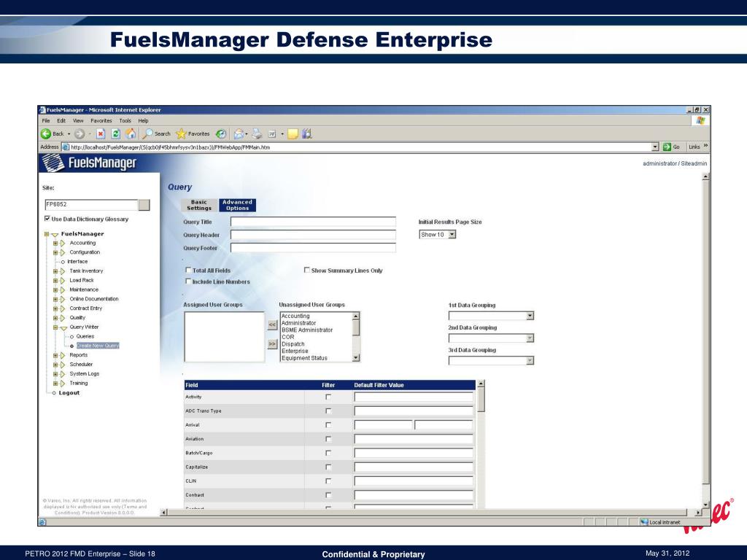Image resolution: width=747 pixels, height=560 pixels.
Task: Expand the Tank Inventory tree node
Action: pyautogui.click(x=55, y=271)
